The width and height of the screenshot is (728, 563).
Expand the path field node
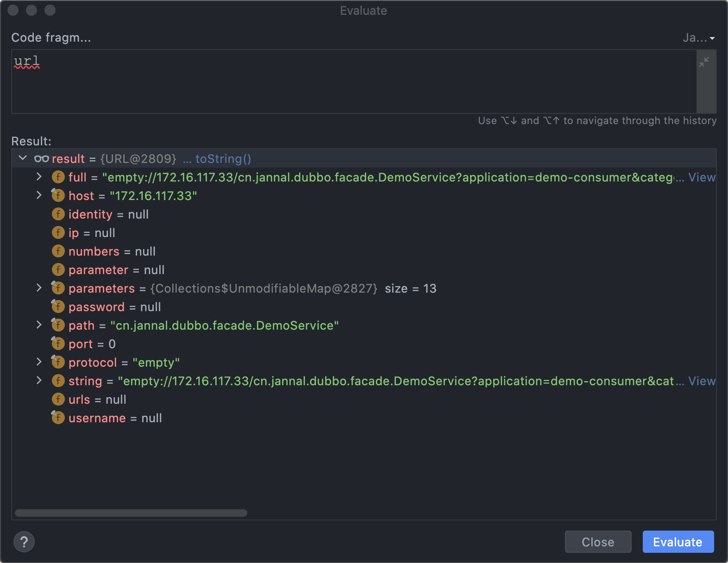coord(39,325)
